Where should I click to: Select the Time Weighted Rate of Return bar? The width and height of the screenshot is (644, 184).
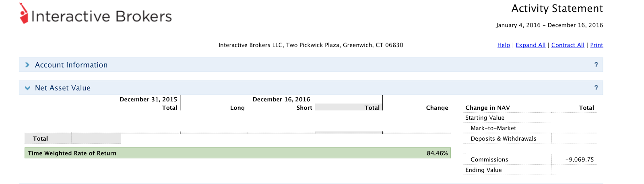point(237,153)
